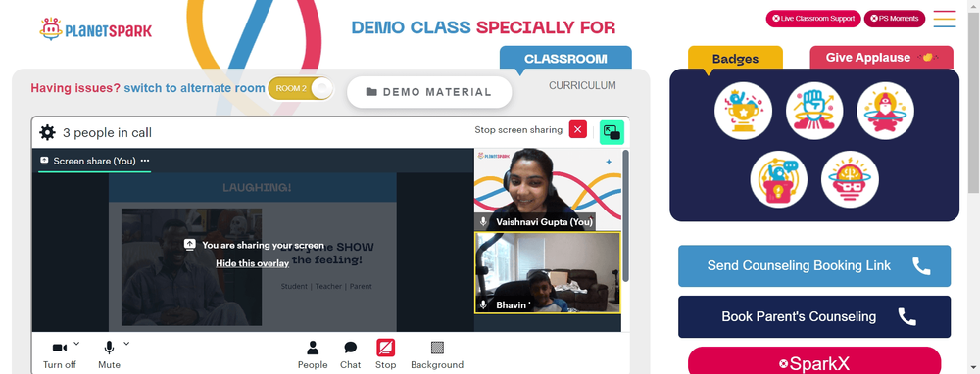Select the raised fist badge
980x374 pixels.
[x=814, y=112]
